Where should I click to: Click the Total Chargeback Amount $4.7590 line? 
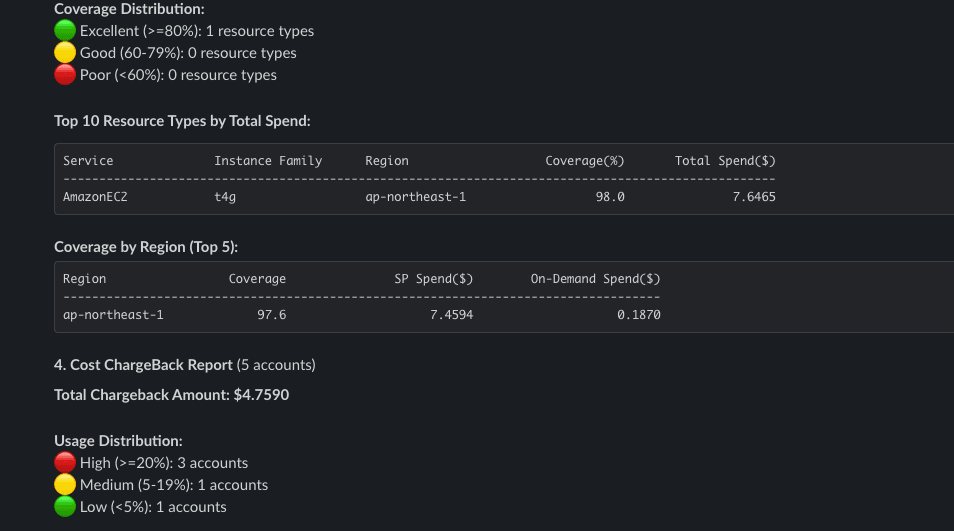[171, 395]
